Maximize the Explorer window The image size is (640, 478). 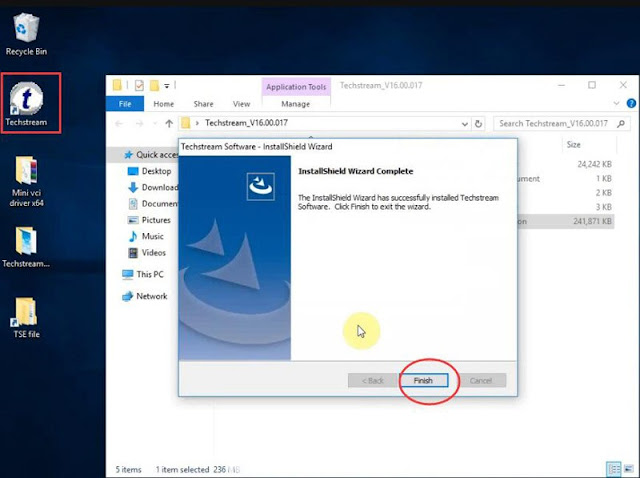592,85
